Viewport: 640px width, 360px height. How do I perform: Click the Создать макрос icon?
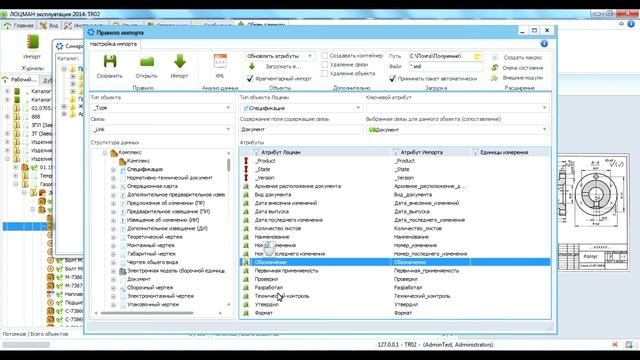point(495,58)
